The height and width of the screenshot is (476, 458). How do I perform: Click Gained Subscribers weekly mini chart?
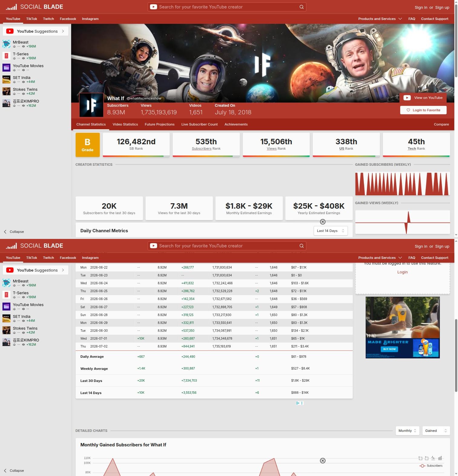click(x=403, y=184)
